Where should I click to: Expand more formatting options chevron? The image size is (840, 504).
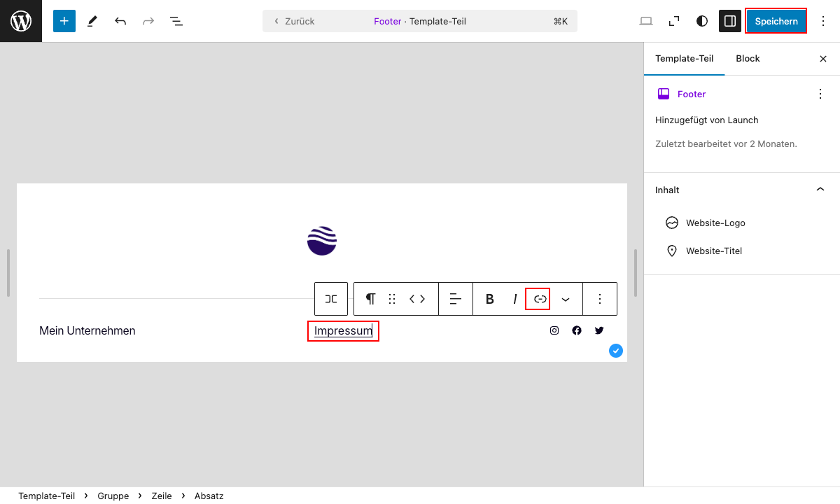click(x=566, y=299)
